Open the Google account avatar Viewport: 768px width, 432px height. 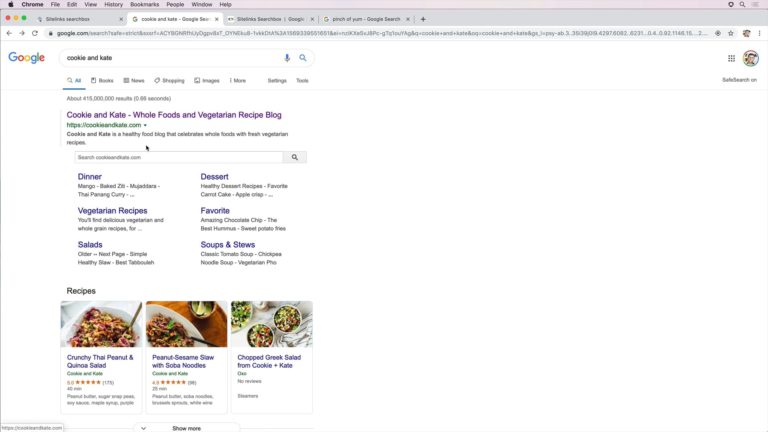750,58
